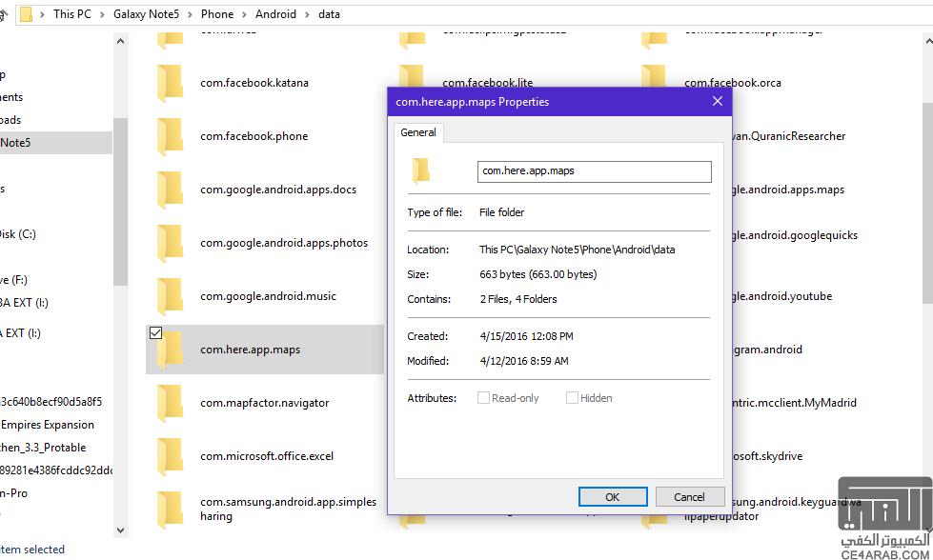
Task: Toggle the Read-only attribute checkbox
Action: click(483, 398)
